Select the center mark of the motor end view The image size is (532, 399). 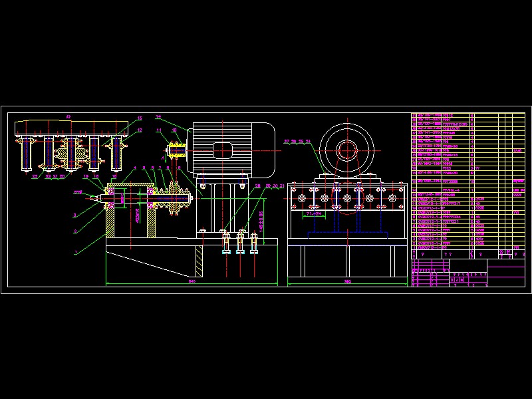(348, 150)
